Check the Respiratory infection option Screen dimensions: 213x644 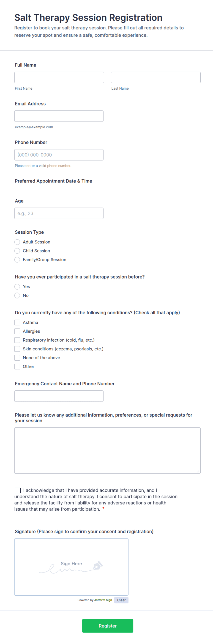pyautogui.click(x=17, y=340)
